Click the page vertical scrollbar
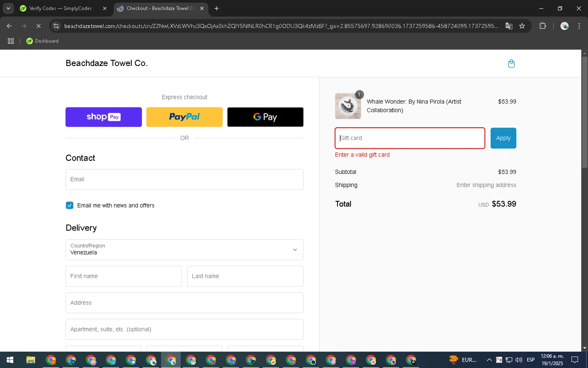Screen dimensions: 588x368 [x=584, y=112]
